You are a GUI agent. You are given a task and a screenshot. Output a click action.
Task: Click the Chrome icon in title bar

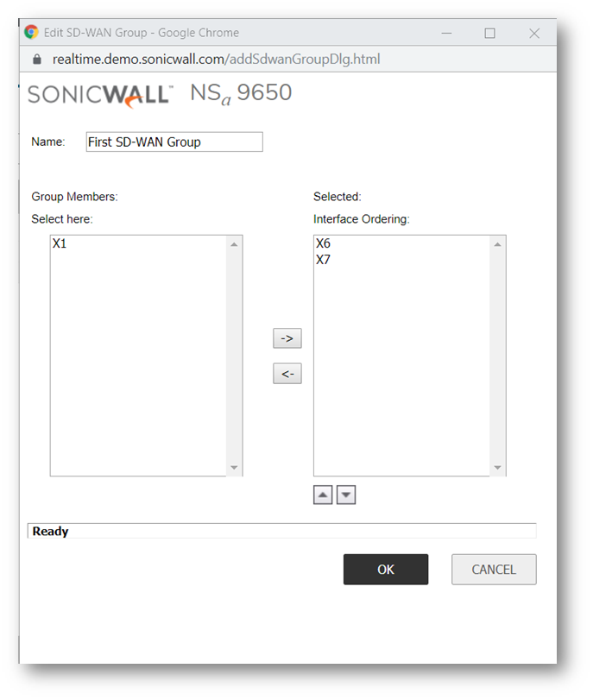[32, 33]
